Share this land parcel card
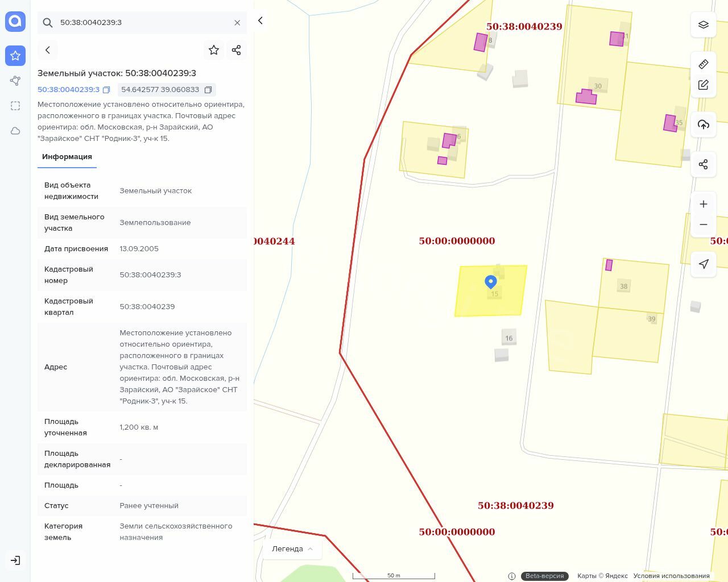Viewport: 728px width, 582px height. [237, 50]
